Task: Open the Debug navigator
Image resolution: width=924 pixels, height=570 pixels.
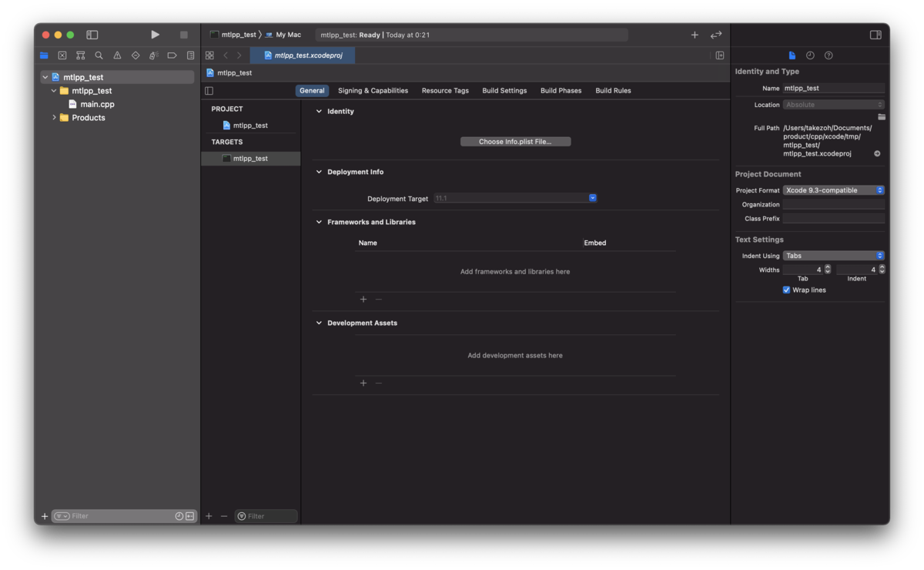Action: 154,55
